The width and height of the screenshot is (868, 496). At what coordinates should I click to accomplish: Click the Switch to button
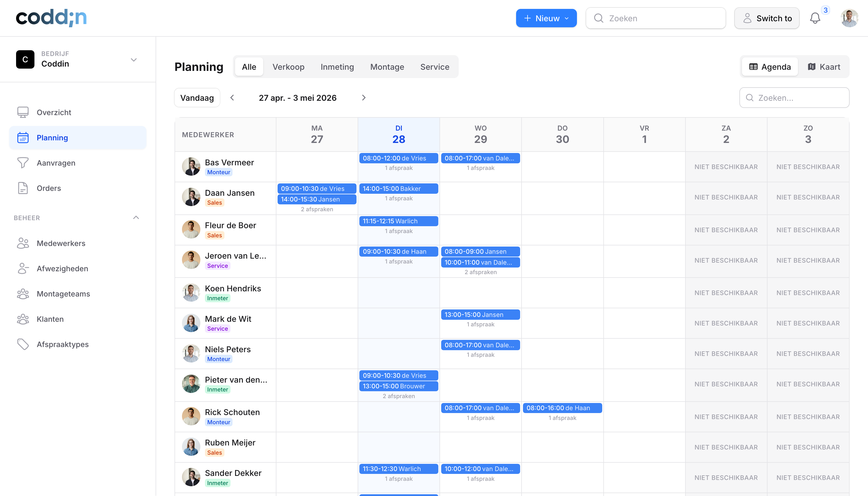pyautogui.click(x=766, y=18)
